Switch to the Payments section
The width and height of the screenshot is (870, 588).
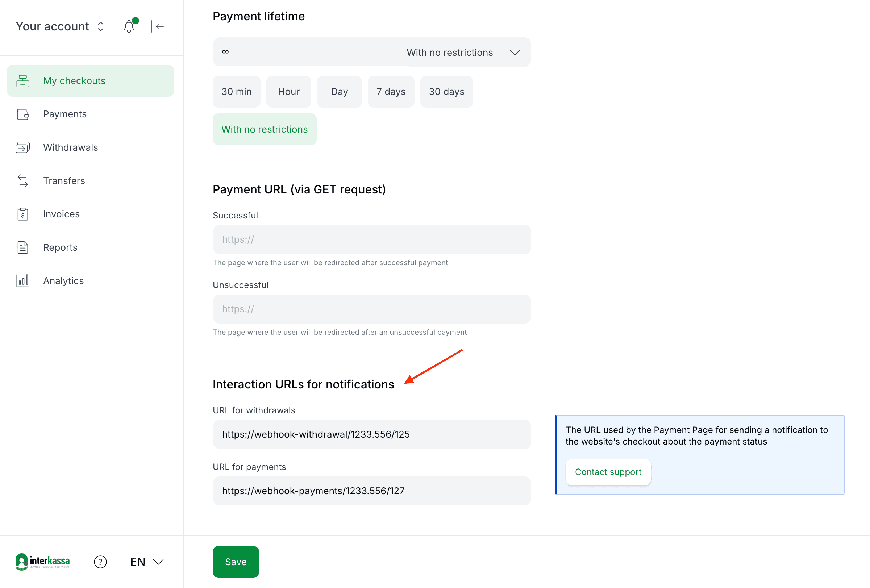click(64, 114)
